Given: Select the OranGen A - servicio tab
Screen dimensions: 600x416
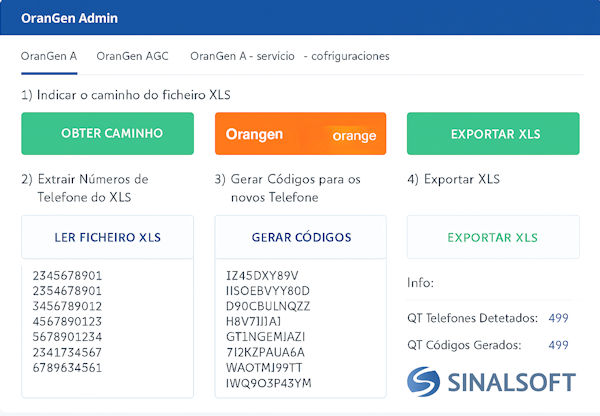Looking at the screenshot, I should (242, 56).
